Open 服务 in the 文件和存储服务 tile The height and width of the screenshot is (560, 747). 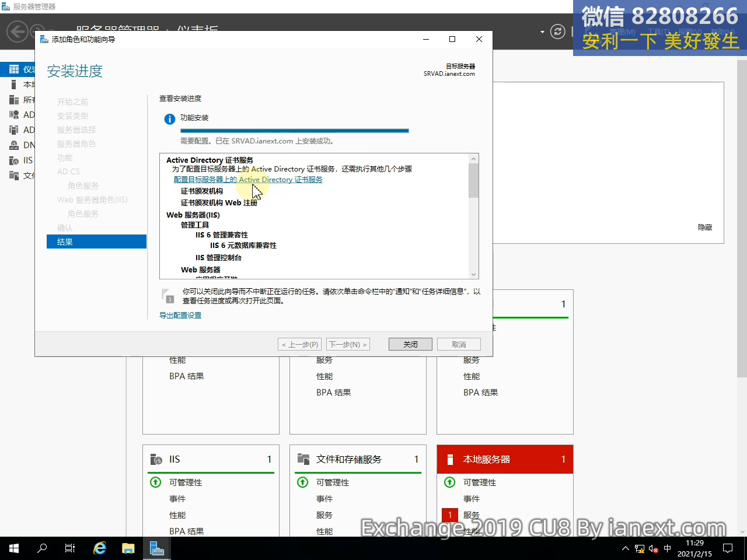(x=324, y=515)
